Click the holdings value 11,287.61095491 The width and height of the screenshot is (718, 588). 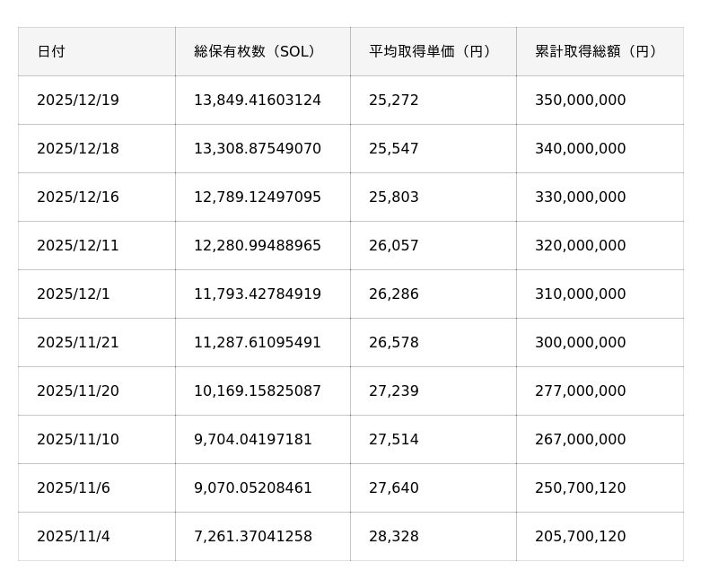point(258,343)
